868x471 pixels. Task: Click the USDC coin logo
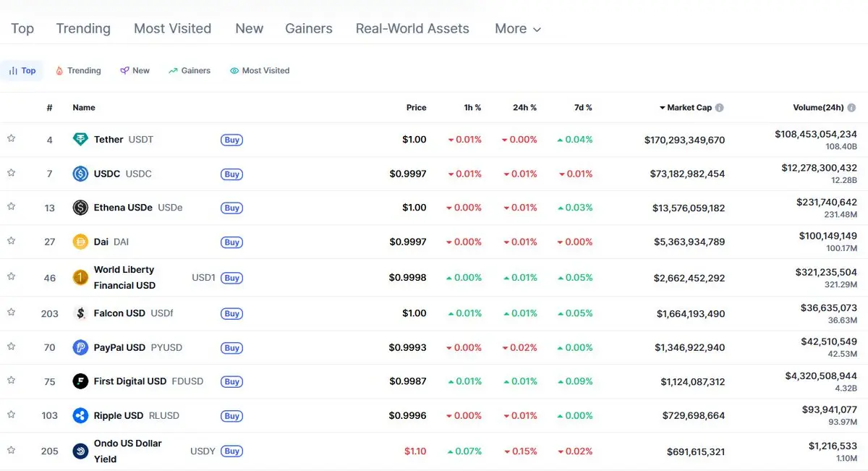coord(80,174)
